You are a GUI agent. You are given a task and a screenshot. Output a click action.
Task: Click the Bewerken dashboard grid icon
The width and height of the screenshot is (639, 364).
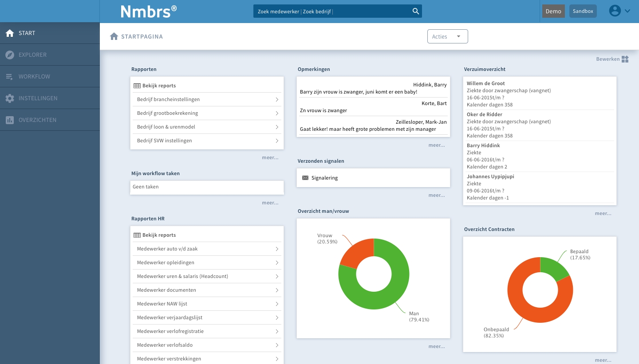(625, 59)
